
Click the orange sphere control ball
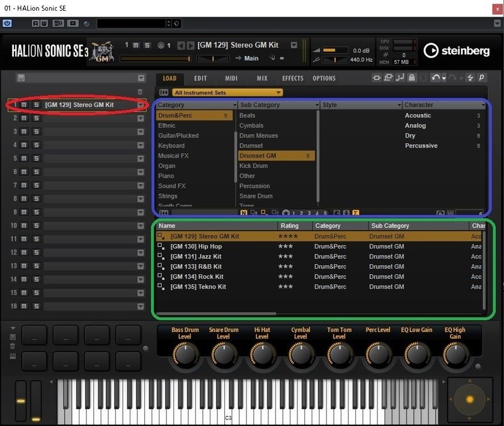tap(469, 400)
